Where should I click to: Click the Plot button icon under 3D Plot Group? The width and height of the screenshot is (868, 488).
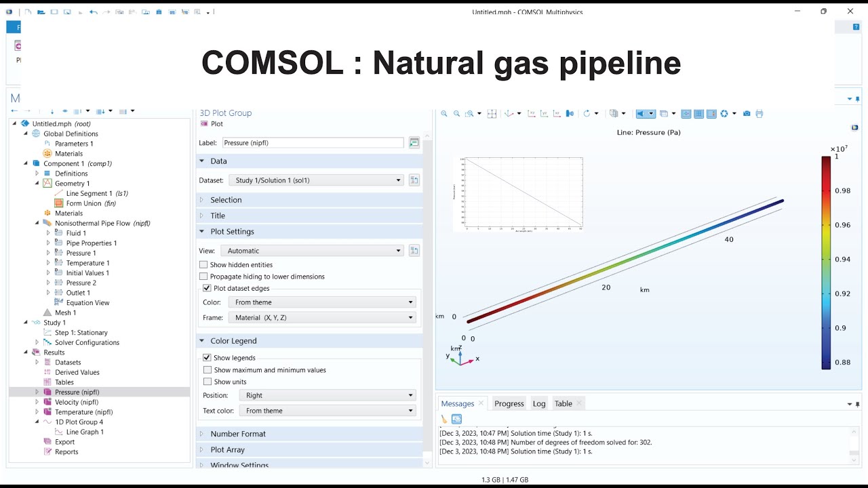(x=205, y=124)
